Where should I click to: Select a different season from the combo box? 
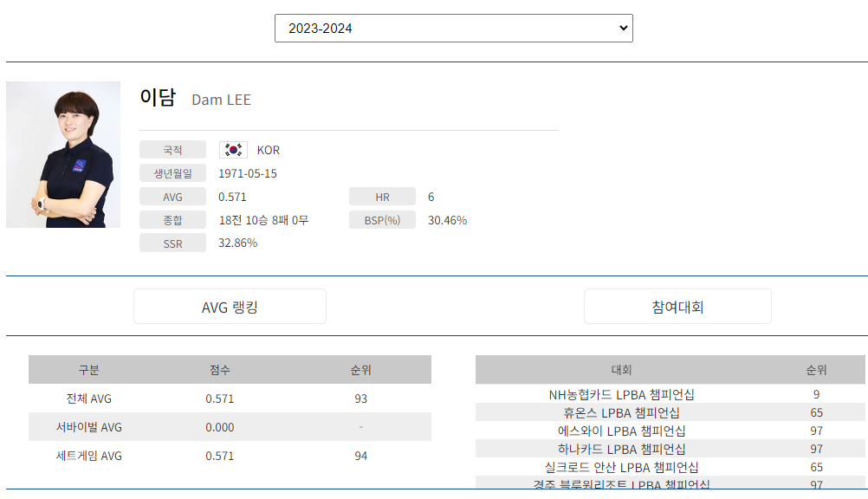tap(453, 28)
